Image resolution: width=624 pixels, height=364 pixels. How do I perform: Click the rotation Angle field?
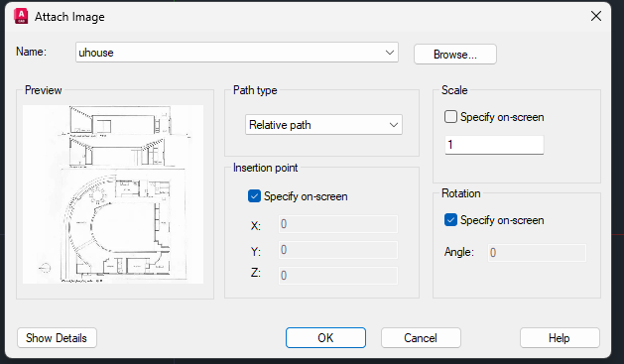(x=537, y=253)
